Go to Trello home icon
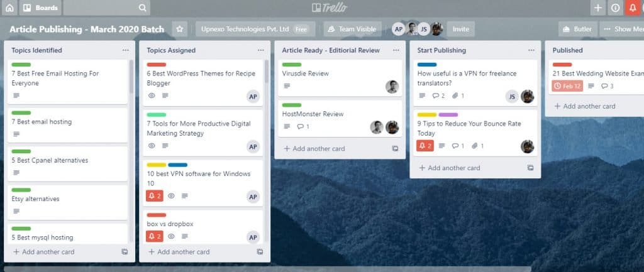 9,8
